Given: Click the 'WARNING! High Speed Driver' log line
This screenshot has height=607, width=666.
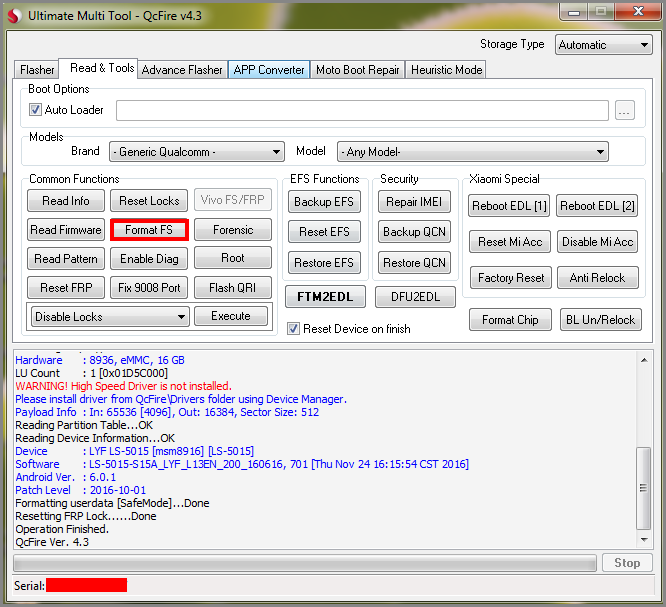Looking at the screenshot, I should 124,386.
